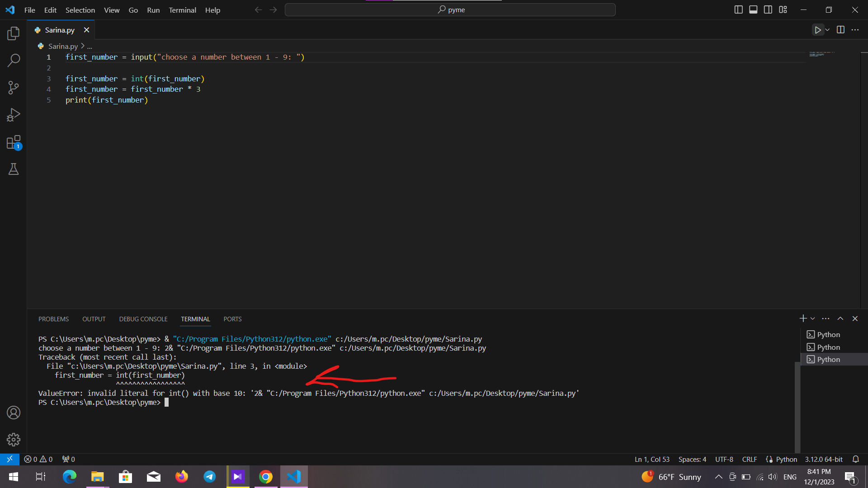Split the editor to the right
This screenshot has width=868, height=488.
tap(840, 30)
